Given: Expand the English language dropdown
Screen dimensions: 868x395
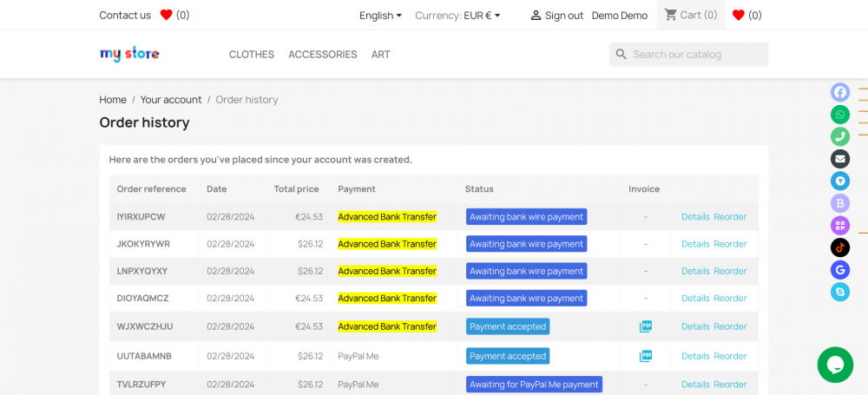Looking at the screenshot, I should point(380,15).
